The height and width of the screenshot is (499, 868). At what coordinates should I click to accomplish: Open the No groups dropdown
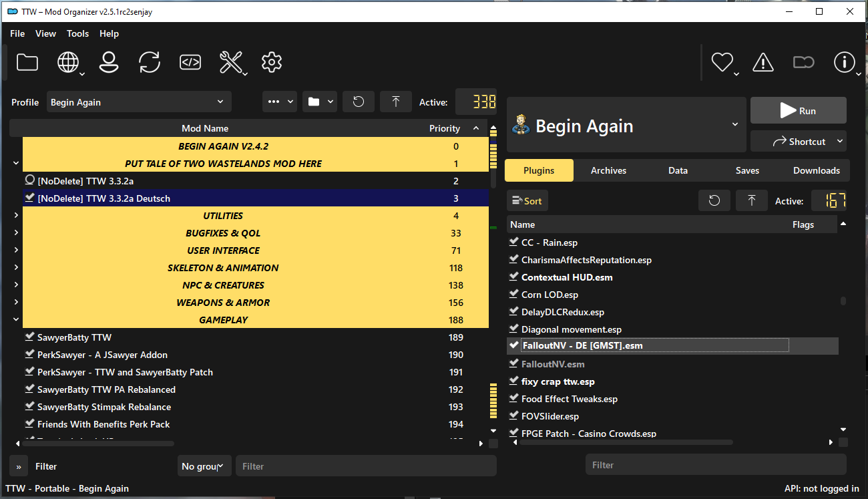tap(204, 466)
